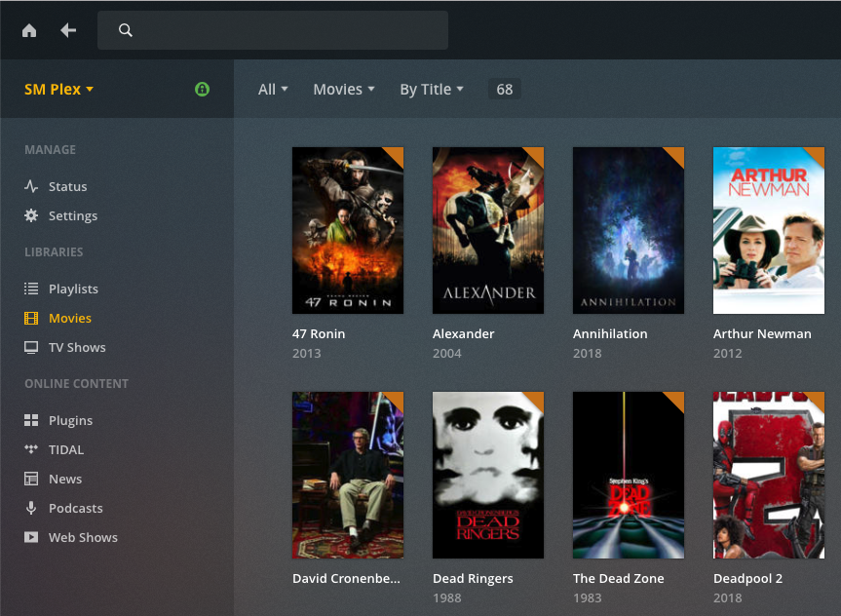
Task: Click the back arrow icon
Action: [68, 30]
